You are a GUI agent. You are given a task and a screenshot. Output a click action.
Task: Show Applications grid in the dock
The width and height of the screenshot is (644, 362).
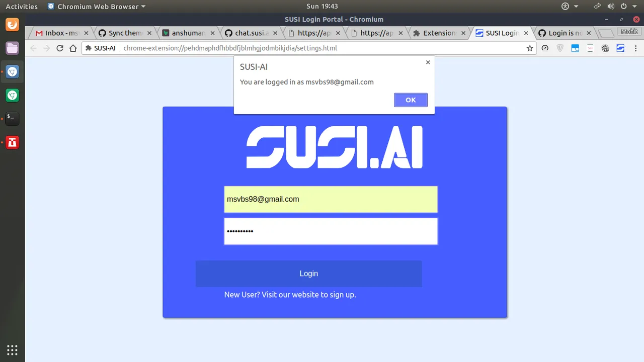tap(12, 350)
